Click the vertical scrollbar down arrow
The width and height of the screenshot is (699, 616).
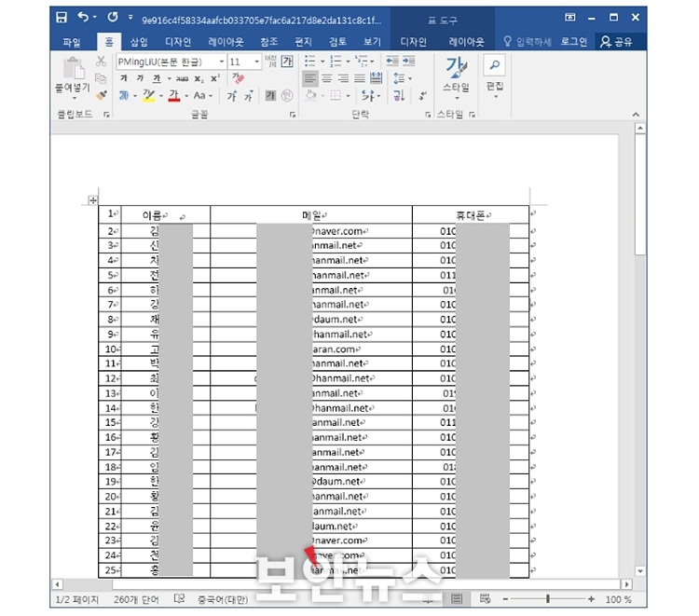(640, 571)
